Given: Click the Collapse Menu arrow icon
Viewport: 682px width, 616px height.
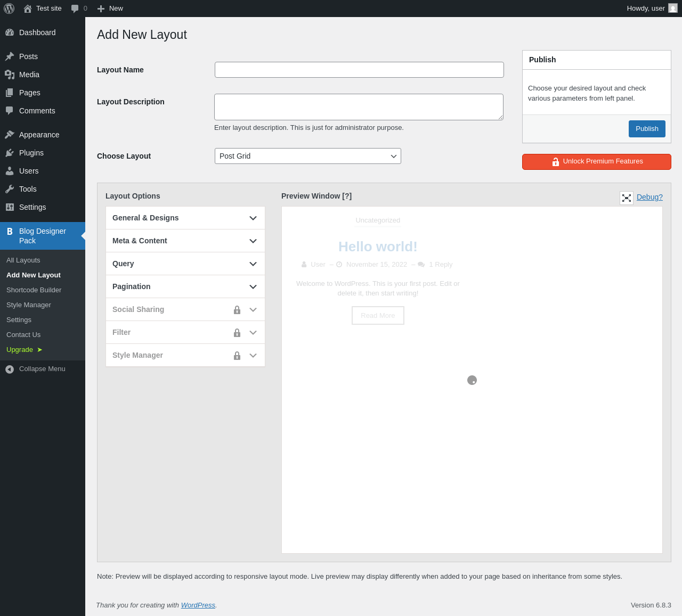Looking at the screenshot, I should pyautogui.click(x=10, y=369).
